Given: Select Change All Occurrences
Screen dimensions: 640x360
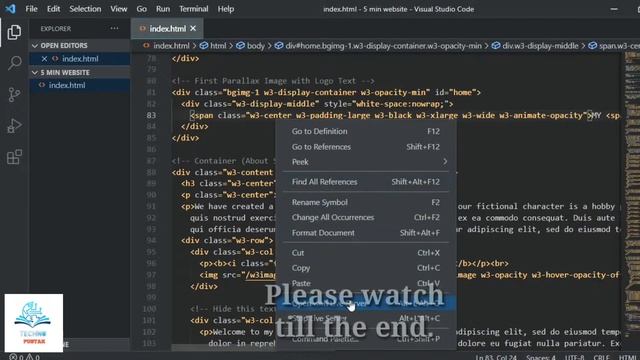Looking at the screenshot, I should (x=366, y=218).
